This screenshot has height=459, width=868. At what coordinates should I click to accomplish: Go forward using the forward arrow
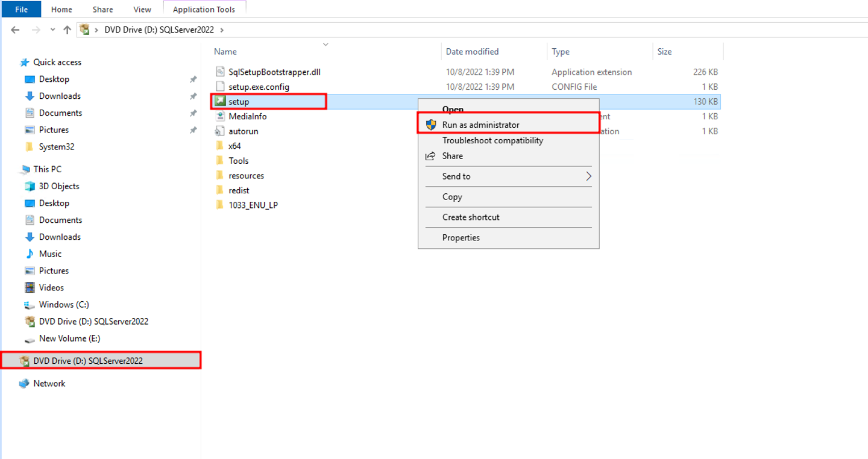[x=36, y=30]
